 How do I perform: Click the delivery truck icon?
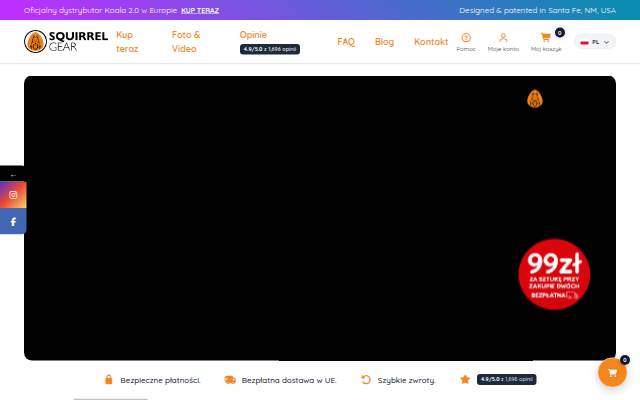click(x=230, y=380)
